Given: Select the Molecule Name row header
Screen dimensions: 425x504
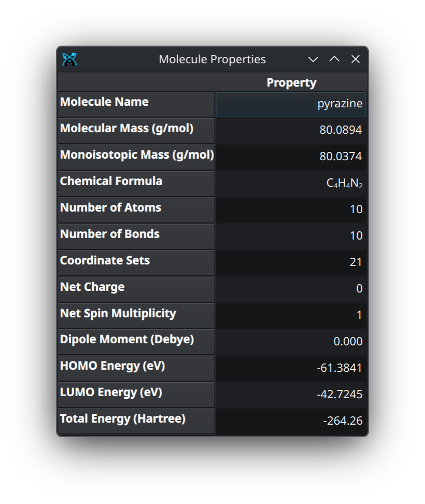Looking at the screenshot, I should coord(136,104).
